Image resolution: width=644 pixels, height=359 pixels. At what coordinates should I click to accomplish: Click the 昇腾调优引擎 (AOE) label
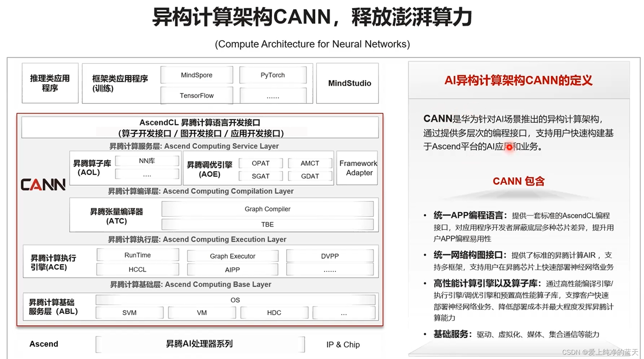point(209,169)
